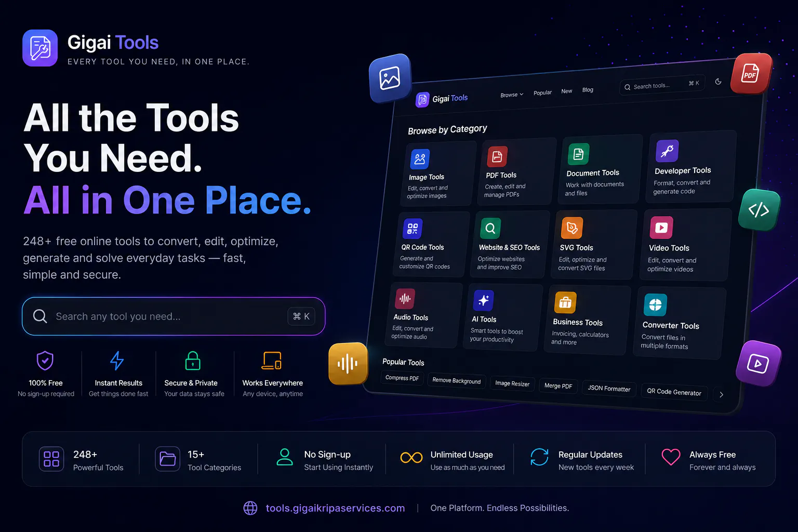Click the Converter Tools category icon

pyautogui.click(x=655, y=305)
